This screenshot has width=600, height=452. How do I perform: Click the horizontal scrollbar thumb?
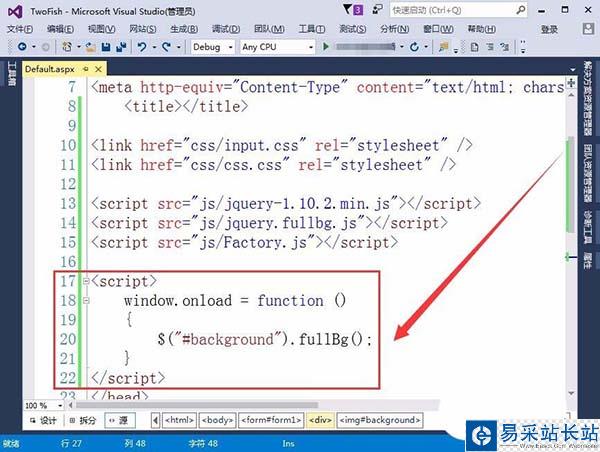[x=197, y=405]
